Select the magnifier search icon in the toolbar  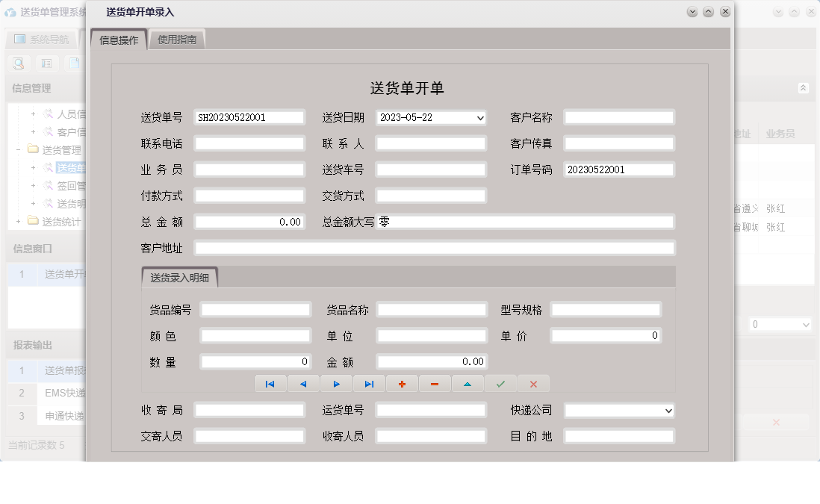pyautogui.click(x=16, y=63)
